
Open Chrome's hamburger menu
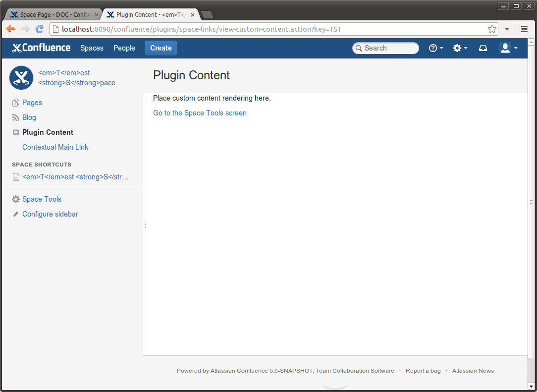click(524, 29)
